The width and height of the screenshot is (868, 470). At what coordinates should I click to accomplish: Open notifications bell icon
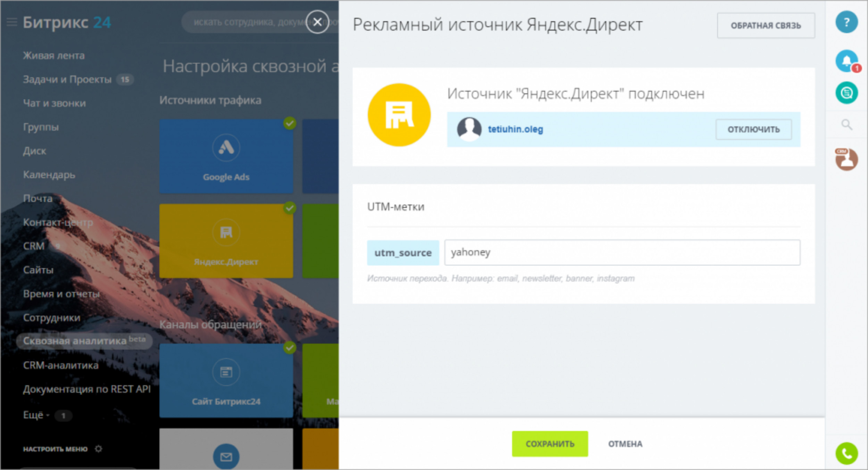pos(846,61)
